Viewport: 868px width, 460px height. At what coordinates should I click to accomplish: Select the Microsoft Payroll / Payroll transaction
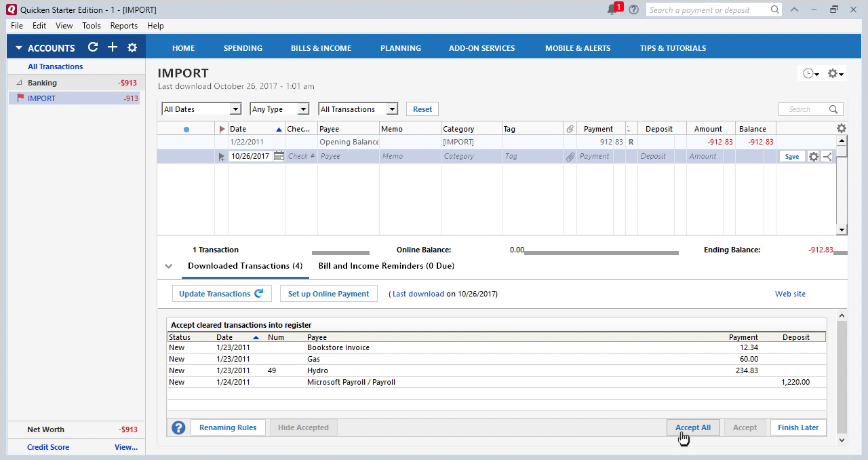point(496,382)
